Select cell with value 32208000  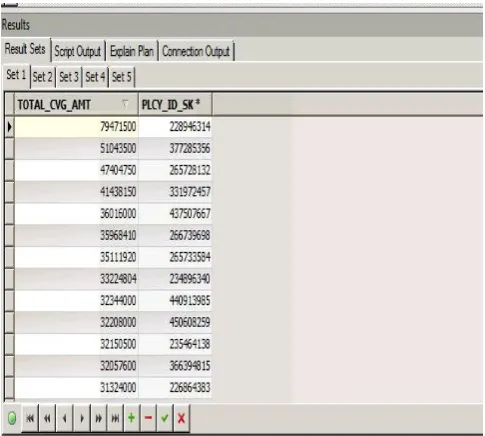tap(76, 322)
